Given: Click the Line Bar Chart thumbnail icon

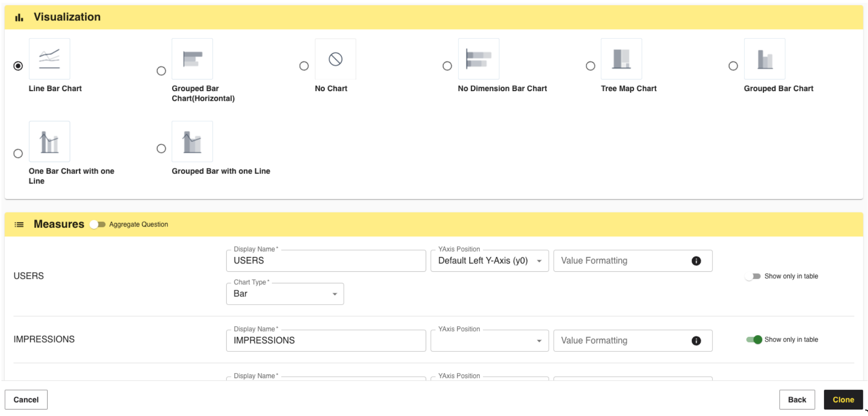Looking at the screenshot, I should [50, 59].
